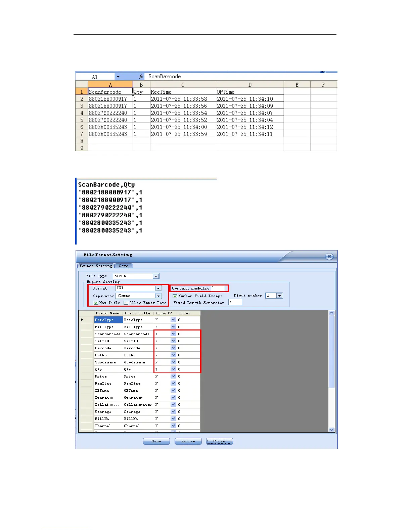Open the Format TXT dropdown
411x532 pixels.
tap(158, 288)
